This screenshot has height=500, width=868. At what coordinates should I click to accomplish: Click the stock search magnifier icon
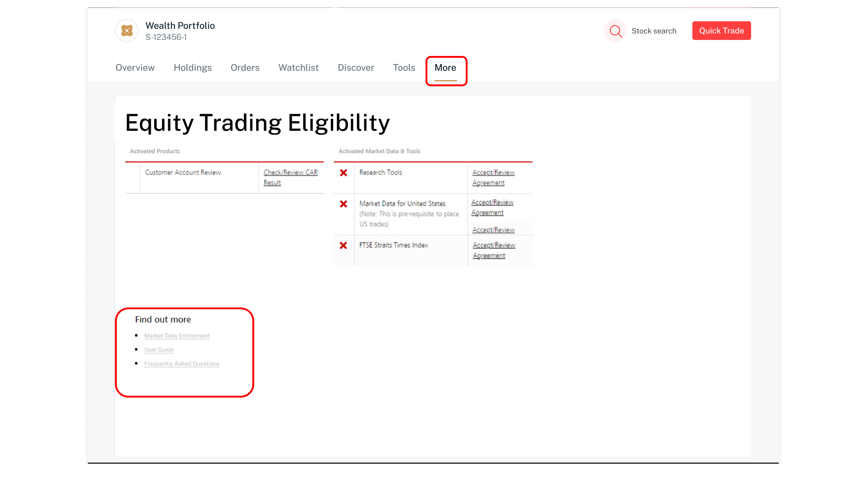(x=615, y=31)
